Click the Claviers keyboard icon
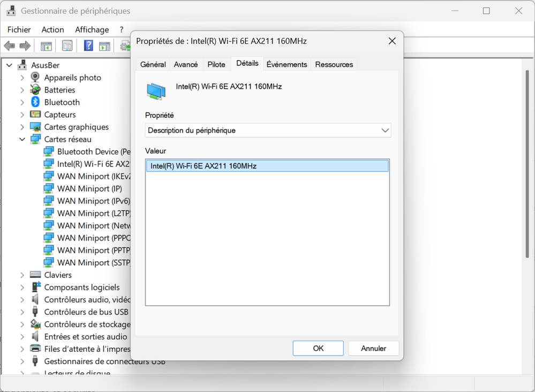Screen dimensions: 535x392 click(x=35, y=275)
